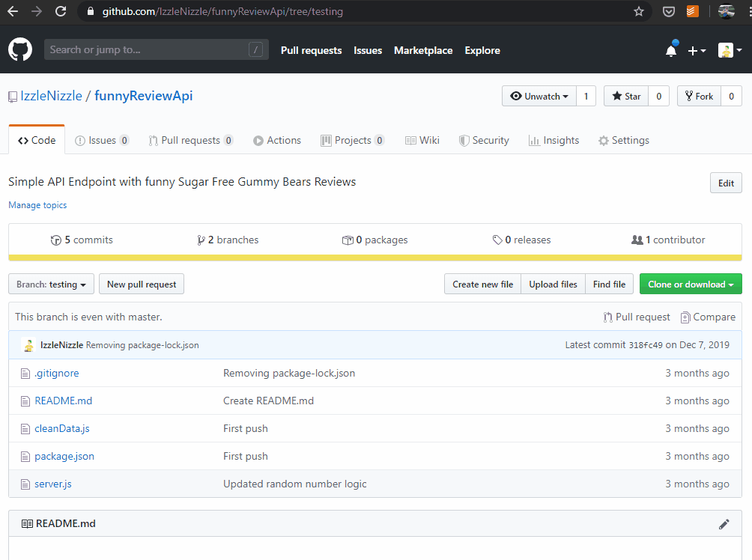Viewport: 752px width, 560px height.
Task: Edit README.md with the pencil icon
Action: [724, 524]
